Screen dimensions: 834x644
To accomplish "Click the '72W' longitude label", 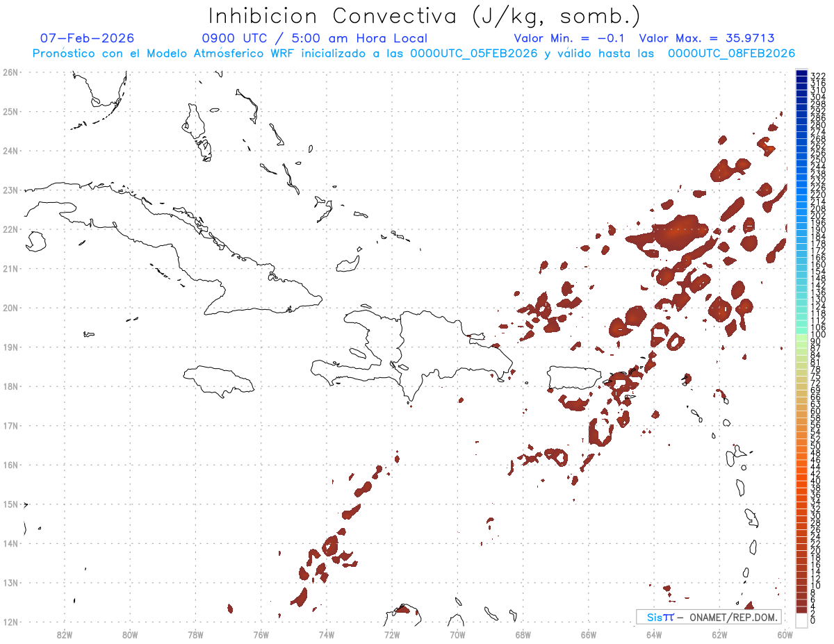I will pos(392,634).
